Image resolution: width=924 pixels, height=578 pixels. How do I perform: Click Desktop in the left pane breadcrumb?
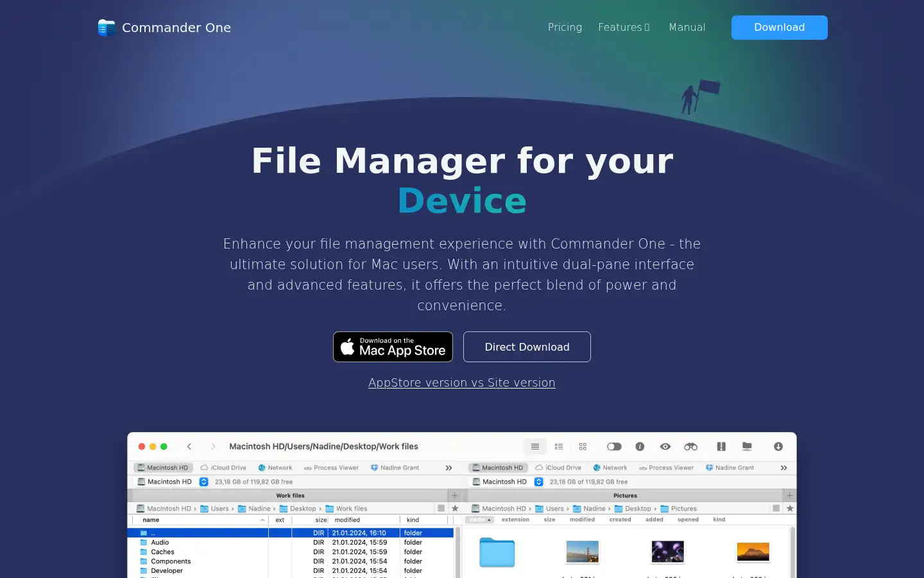pyautogui.click(x=298, y=509)
